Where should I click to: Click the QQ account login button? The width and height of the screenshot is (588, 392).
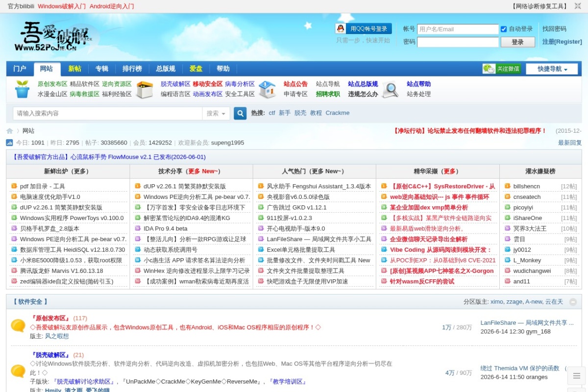tap(364, 28)
